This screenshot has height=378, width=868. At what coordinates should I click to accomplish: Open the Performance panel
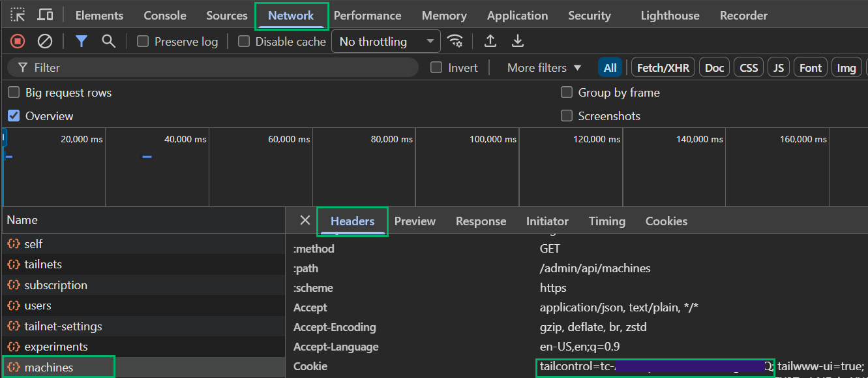pyautogui.click(x=368, y=15)
